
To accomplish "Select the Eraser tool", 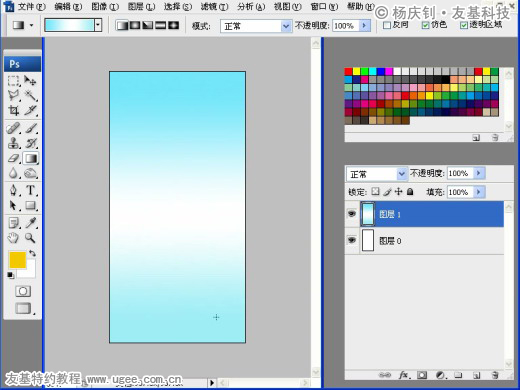I will click(13, 158).
